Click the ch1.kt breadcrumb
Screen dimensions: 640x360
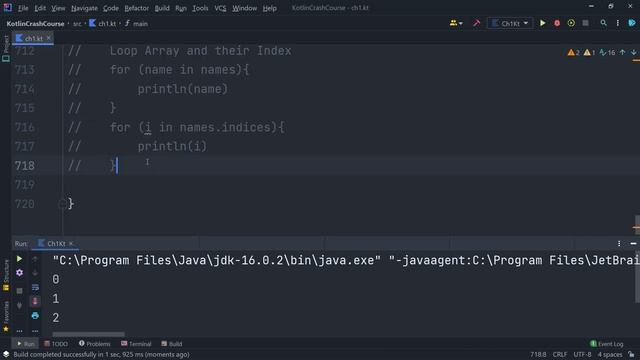(103, 24)
